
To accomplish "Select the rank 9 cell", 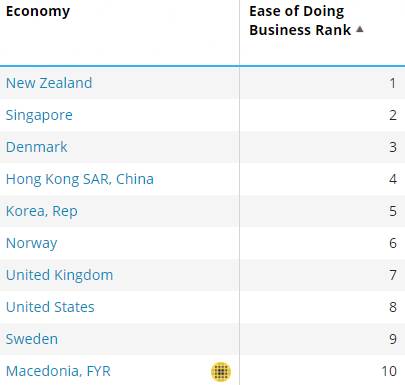I will [322, 339].
